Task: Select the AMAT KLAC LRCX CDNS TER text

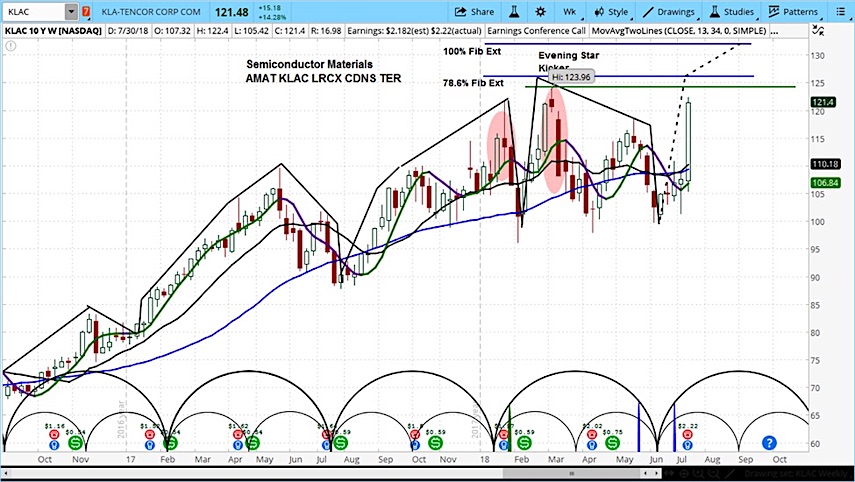Action: point(323,78)
